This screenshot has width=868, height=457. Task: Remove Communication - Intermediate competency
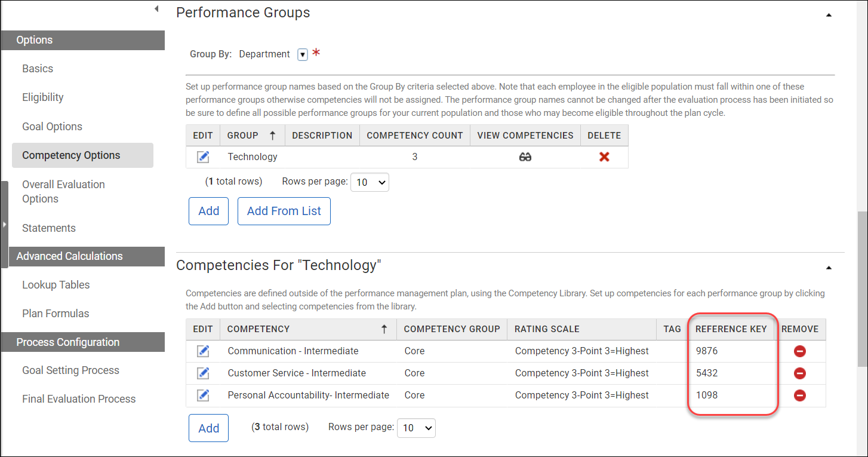tap(800, 351)
